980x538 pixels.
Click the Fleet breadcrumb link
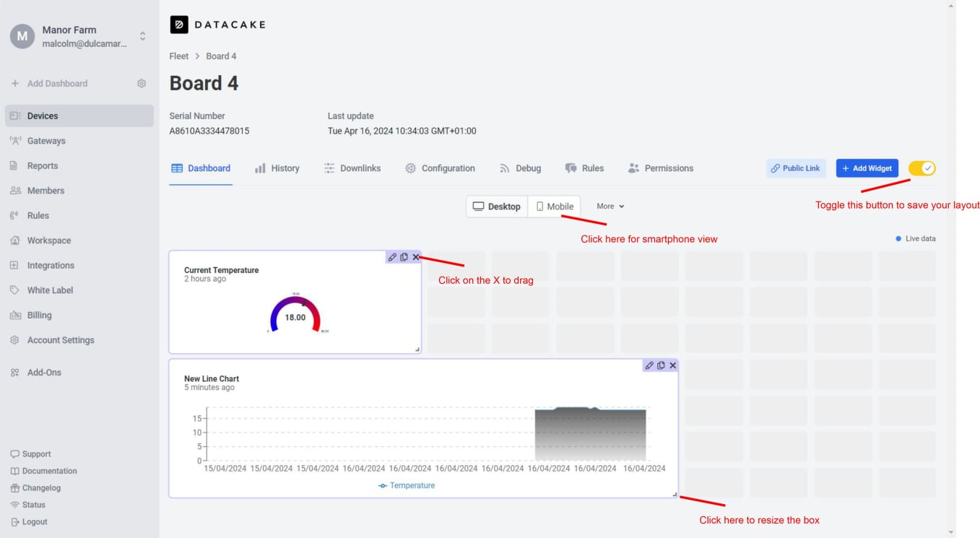click(178, 56)
